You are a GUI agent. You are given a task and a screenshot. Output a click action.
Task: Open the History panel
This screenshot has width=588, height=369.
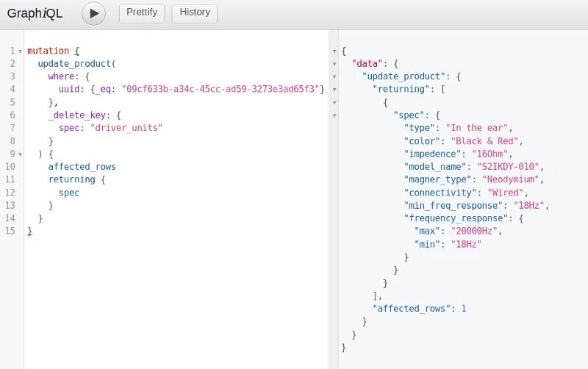195,13
